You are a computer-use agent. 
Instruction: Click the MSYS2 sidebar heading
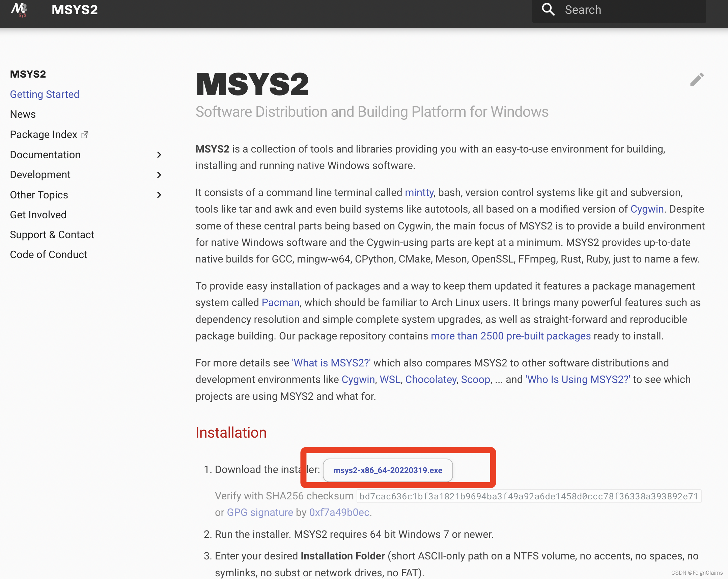(x=28, y=74)
